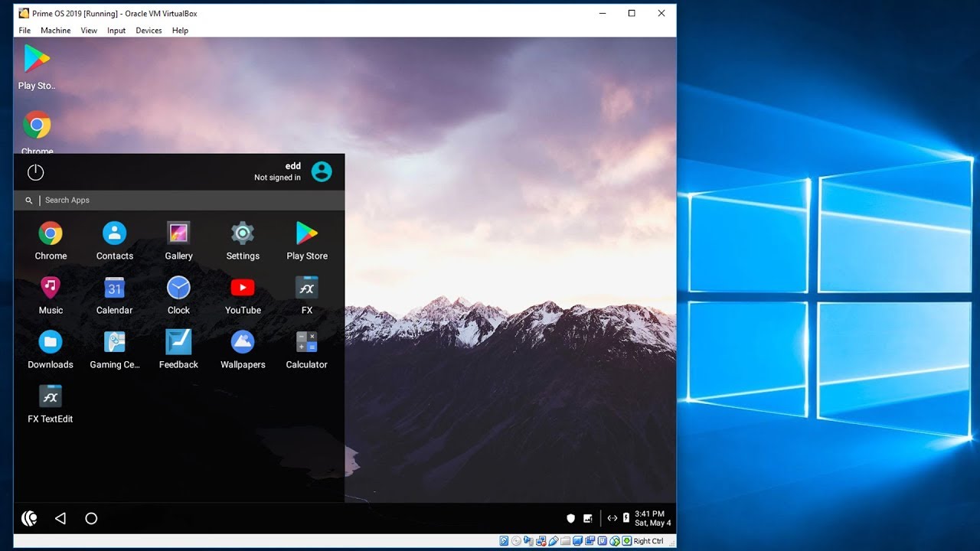The height and width of the screenshot is (551, 980).
Task: Click the CPU/virtualization indicator
Action: click(602, 541)
